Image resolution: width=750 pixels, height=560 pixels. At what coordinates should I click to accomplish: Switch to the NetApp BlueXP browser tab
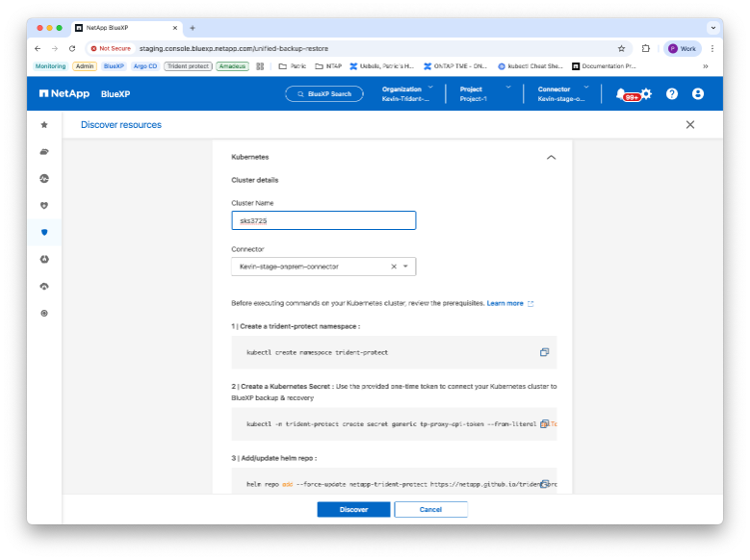127,28
